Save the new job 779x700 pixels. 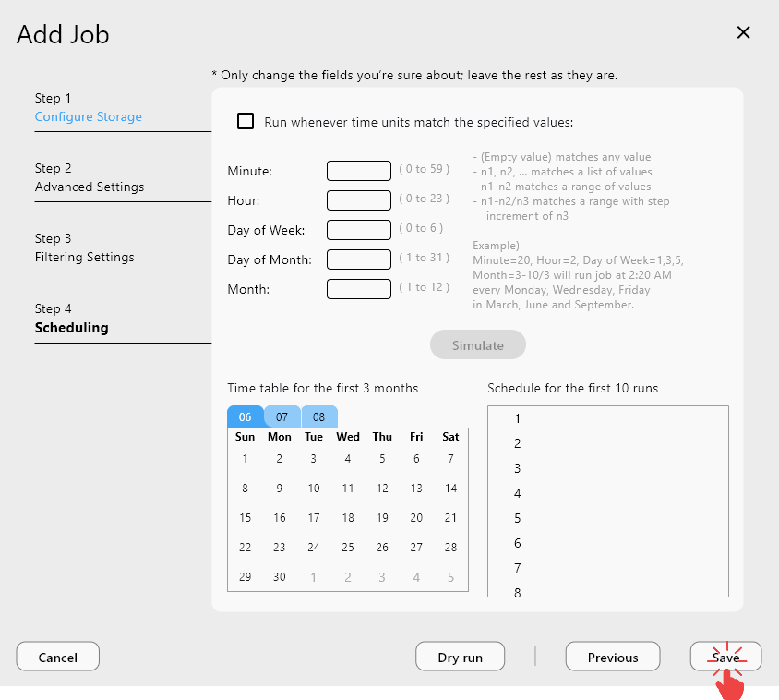pyautogui.click(x=725, y=657)
